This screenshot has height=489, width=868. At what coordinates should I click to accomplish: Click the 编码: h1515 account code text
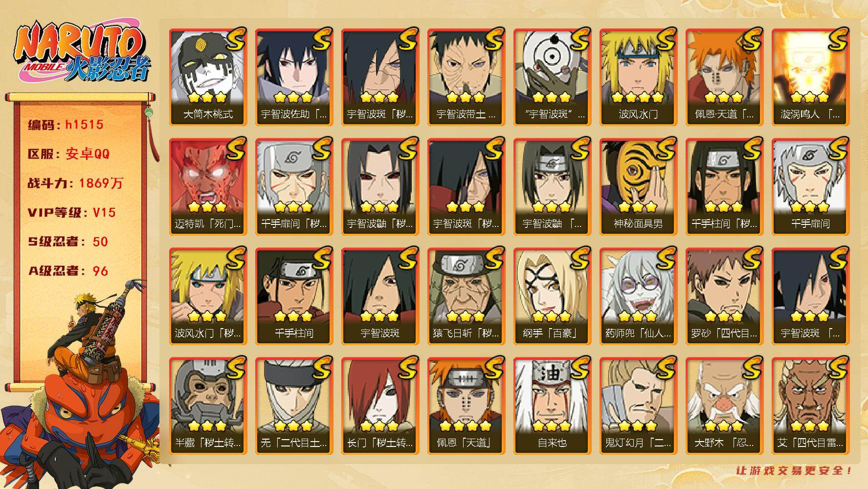coord(66,125)
